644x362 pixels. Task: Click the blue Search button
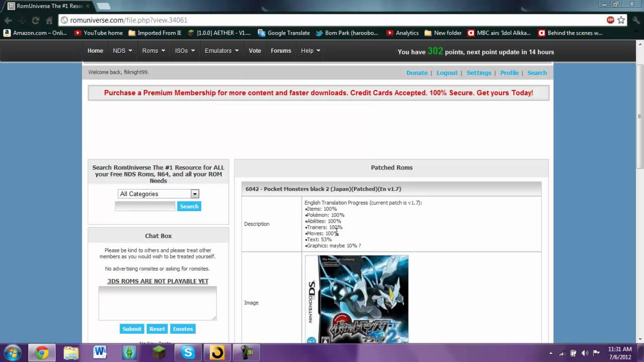189,206
